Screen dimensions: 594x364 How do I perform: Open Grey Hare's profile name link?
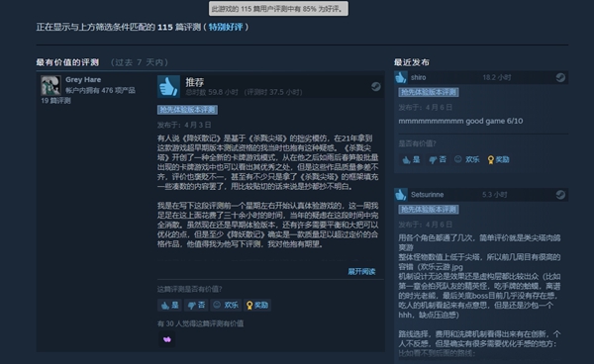pos(83,79)
